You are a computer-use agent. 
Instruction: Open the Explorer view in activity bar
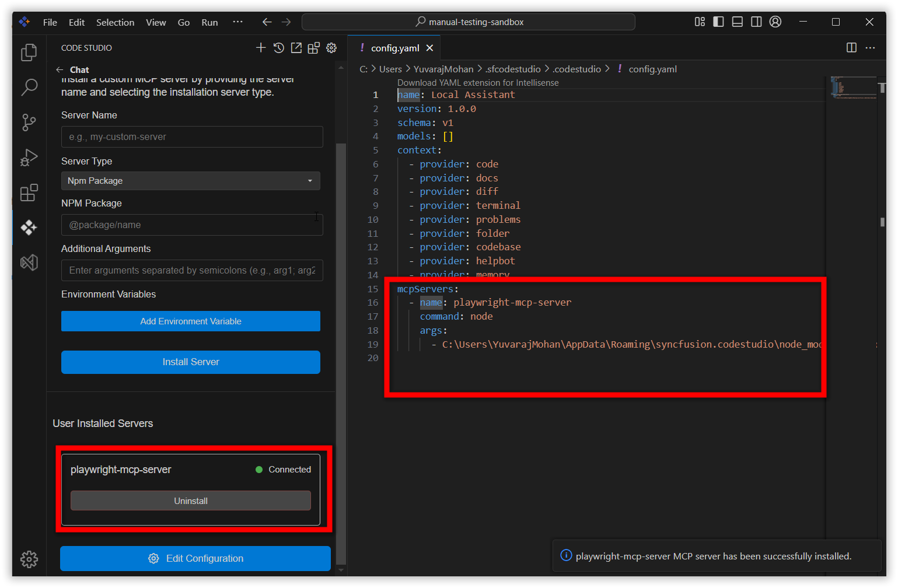coord(29,52)
